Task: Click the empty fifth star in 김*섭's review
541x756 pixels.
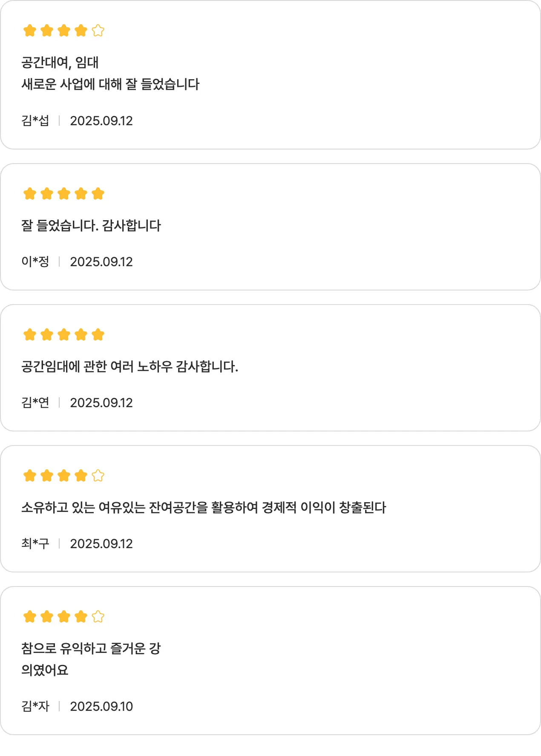Action: click(98, 31)
